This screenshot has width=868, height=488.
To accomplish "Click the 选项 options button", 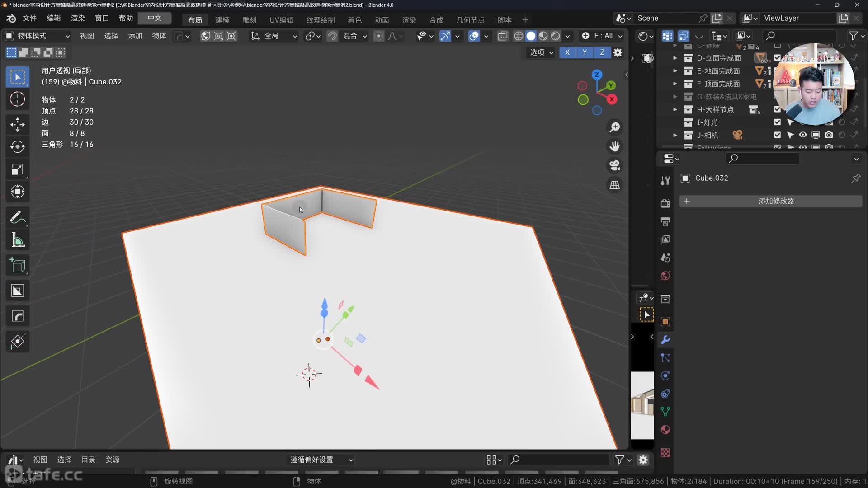I will tap(541, 52).
